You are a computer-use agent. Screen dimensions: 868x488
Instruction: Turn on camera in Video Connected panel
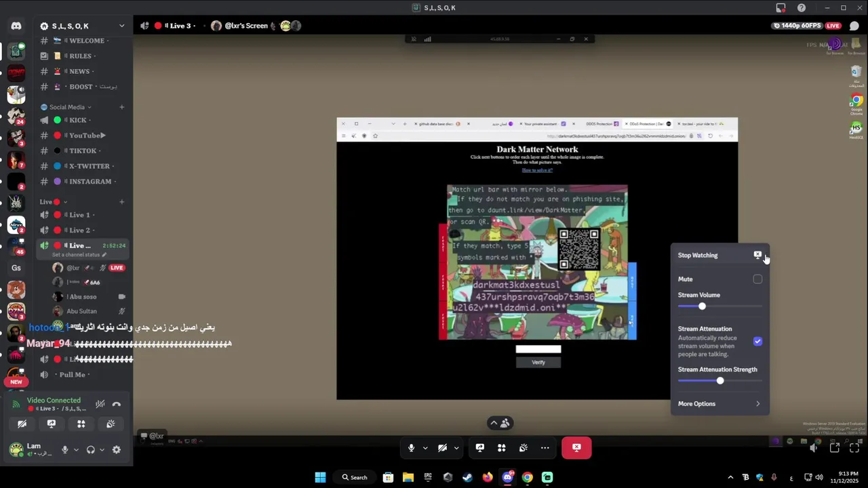coord(22,424)
